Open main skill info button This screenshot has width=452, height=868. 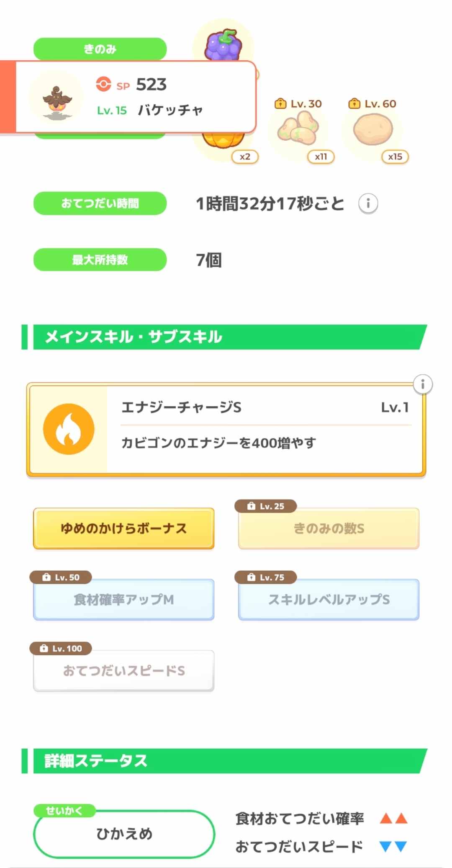coord(423,384)
